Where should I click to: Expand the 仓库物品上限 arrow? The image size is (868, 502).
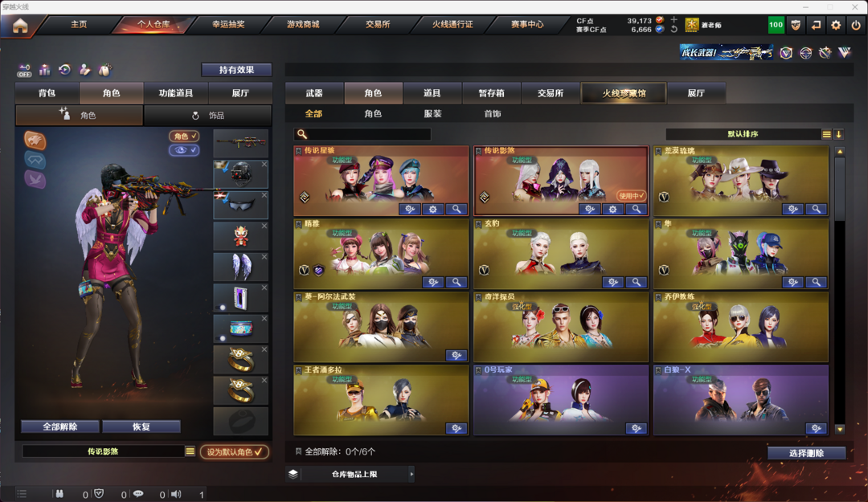[411, 475]
